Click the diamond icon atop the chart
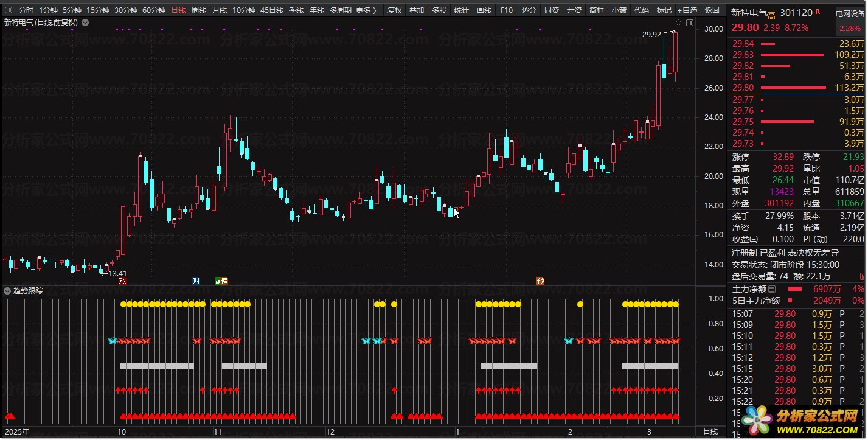868x440 pixels. [x=678, y=23]
